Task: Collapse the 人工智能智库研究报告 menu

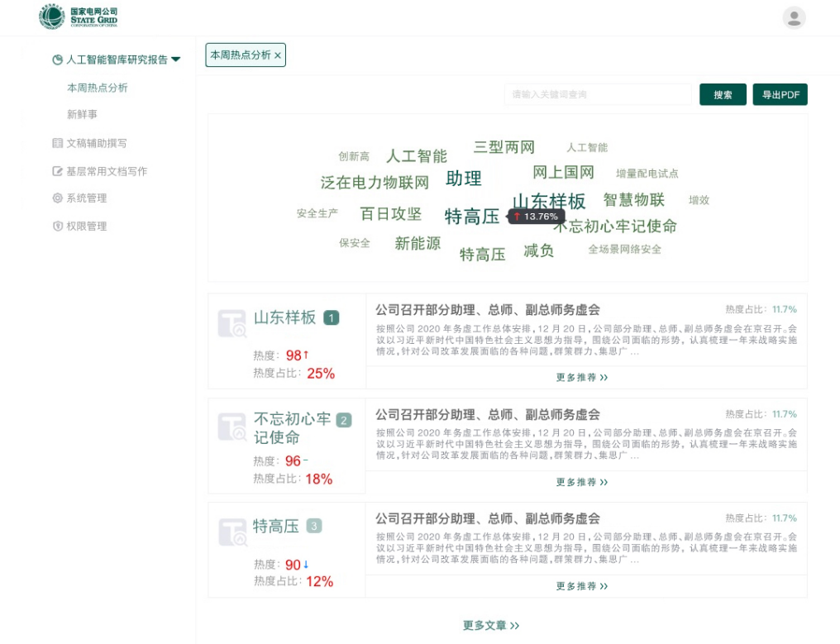Action: 175,60
